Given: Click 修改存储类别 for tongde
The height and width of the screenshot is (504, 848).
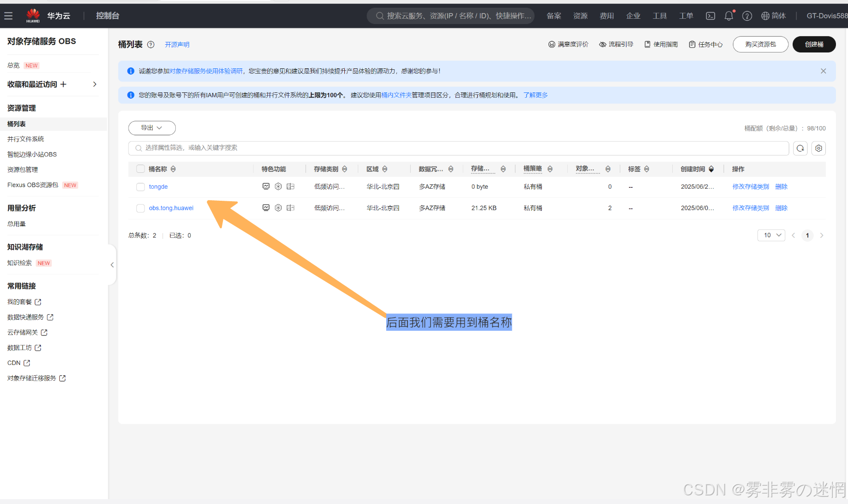Looking at the screenshot, I should tap(751, 187).
